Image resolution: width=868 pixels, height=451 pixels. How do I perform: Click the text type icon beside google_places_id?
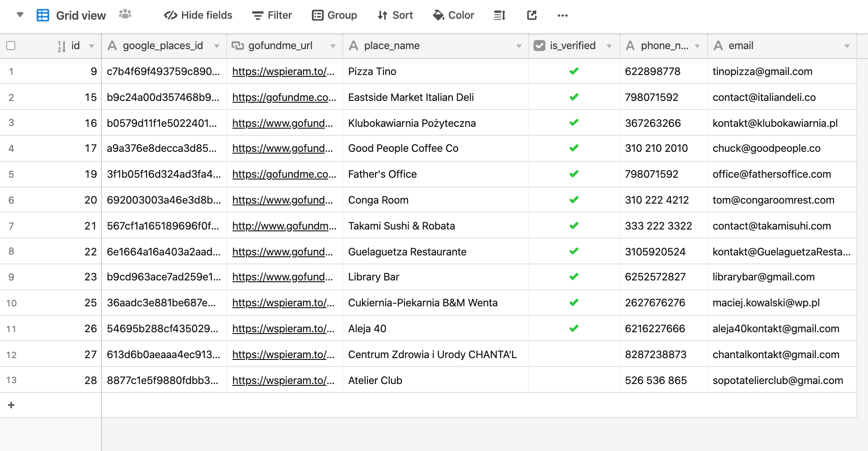113,46
